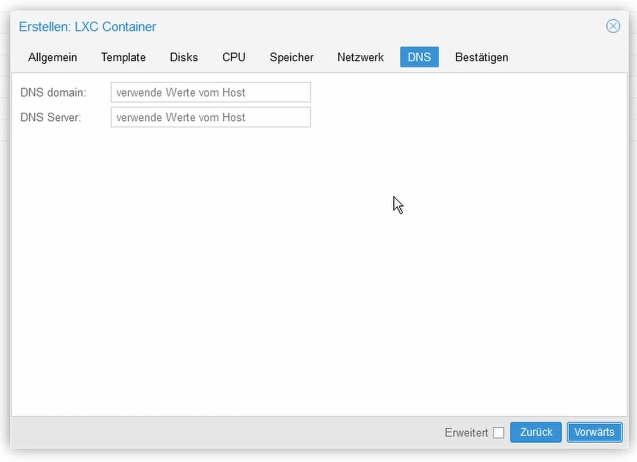The image size is (637, 462).
Task: Click the DNS Server label
Action: tap(51, 117)
